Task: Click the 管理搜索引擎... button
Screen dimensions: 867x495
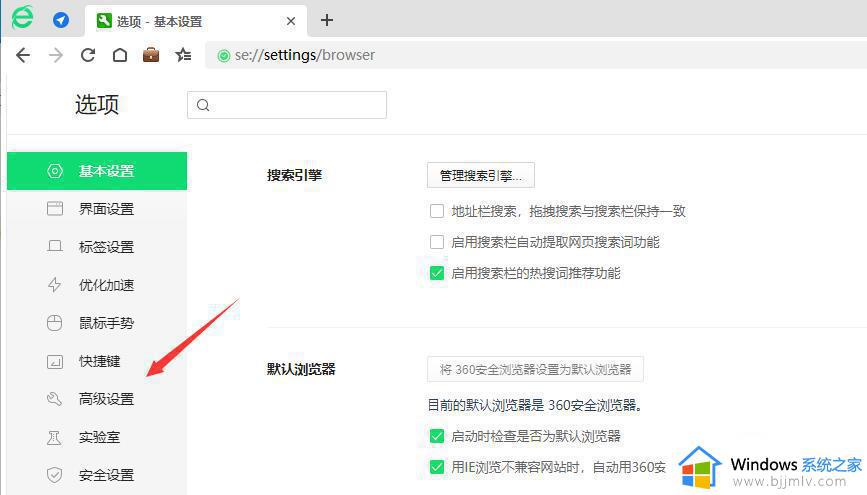Action: [x=480, y=175]
